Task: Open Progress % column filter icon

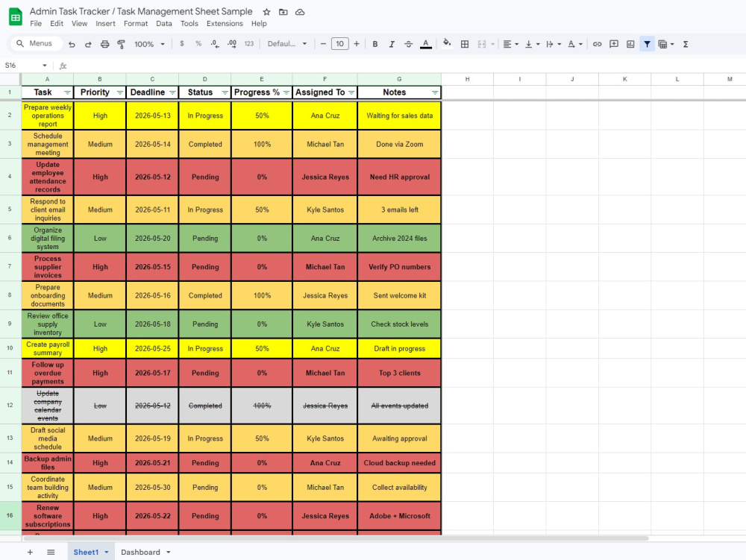Action: pyautogui.click(x=286, y=92)
